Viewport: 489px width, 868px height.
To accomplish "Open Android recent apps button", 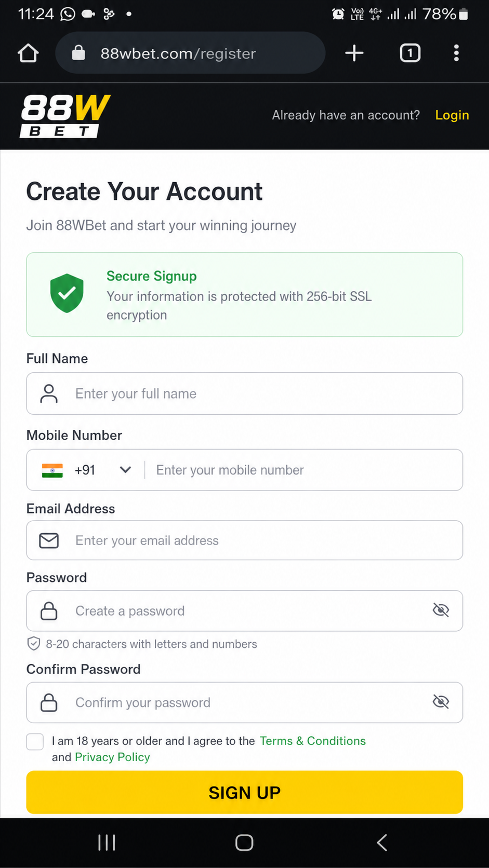I will click(107, 842).
